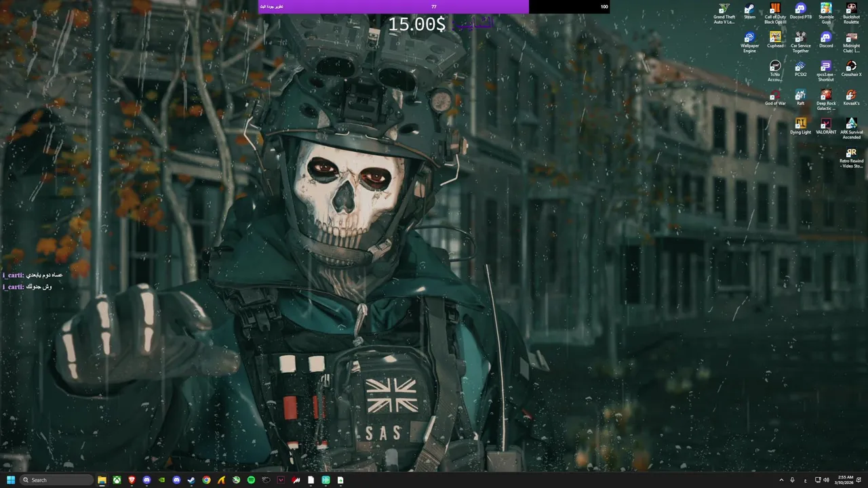Open the volume tray icon

pyautogui.click(x=825, y=480)
